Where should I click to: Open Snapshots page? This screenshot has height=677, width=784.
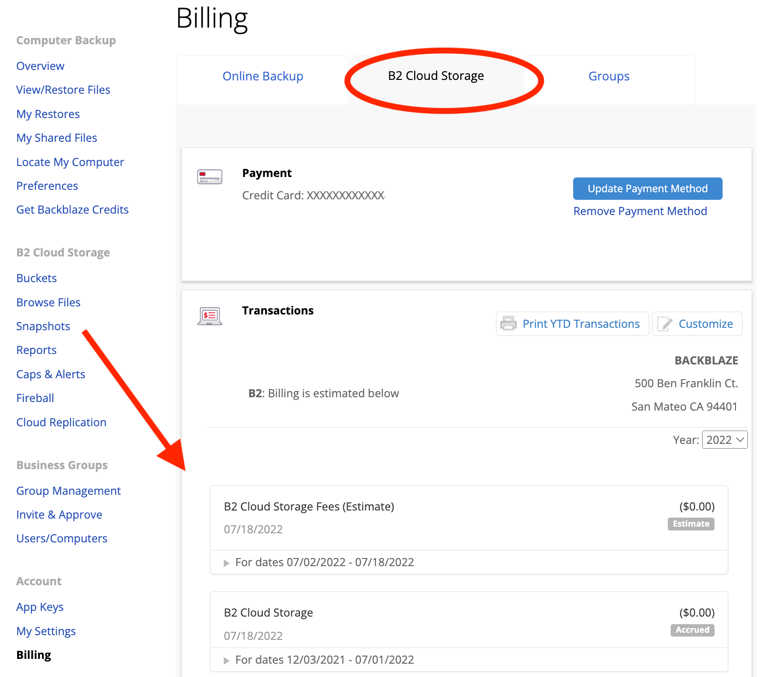43,326
